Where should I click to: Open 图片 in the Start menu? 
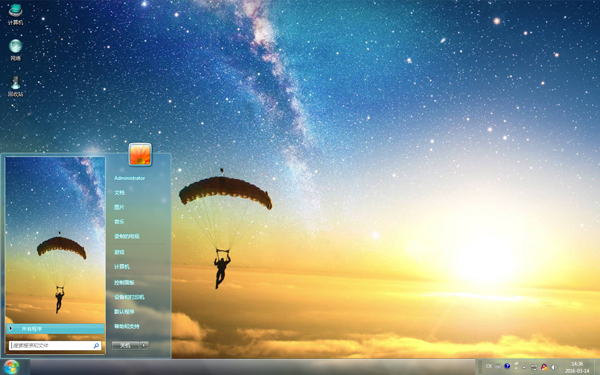pos(119,207)
